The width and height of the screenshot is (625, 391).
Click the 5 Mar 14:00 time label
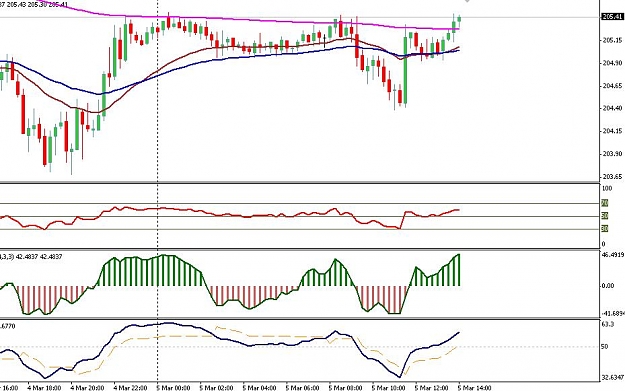[x=475, y=388]
